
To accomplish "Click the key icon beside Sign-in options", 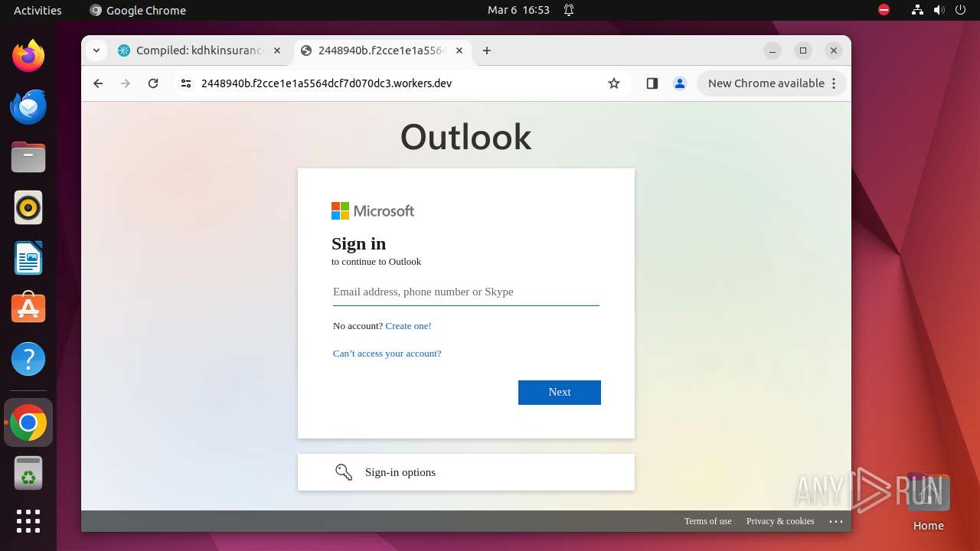I will (x=344, y=472).
